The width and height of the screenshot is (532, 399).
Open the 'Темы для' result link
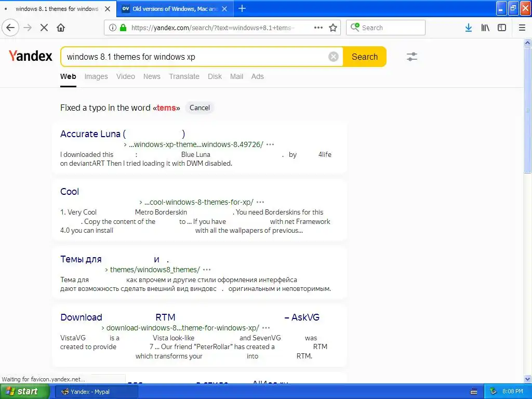tap(115, 260)
